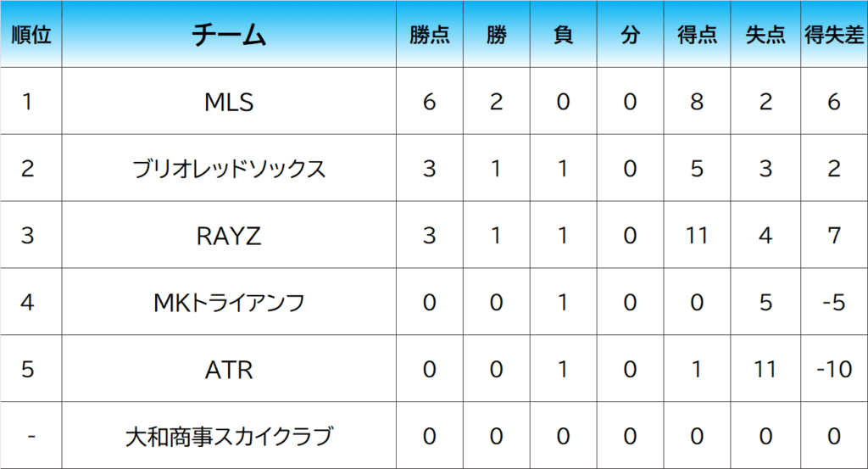Click the 分 column header
Viewport: 868px width, 469px height.
click(x=630, y=35)
